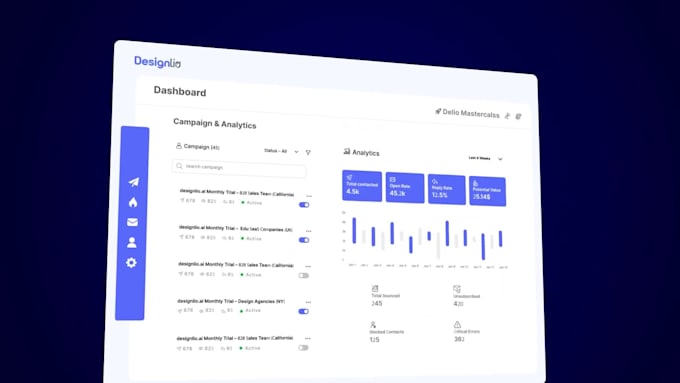Viewport: 680px width, 383px height.
Task: Click Active status in Companies (UK) row
Action: click(x=252, y=239)
